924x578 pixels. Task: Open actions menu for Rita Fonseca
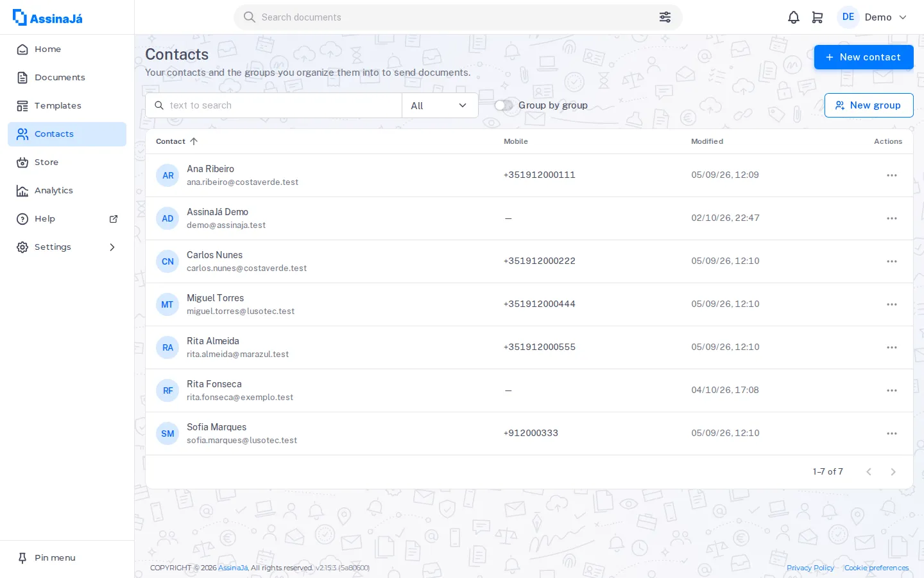click(892, 390)
